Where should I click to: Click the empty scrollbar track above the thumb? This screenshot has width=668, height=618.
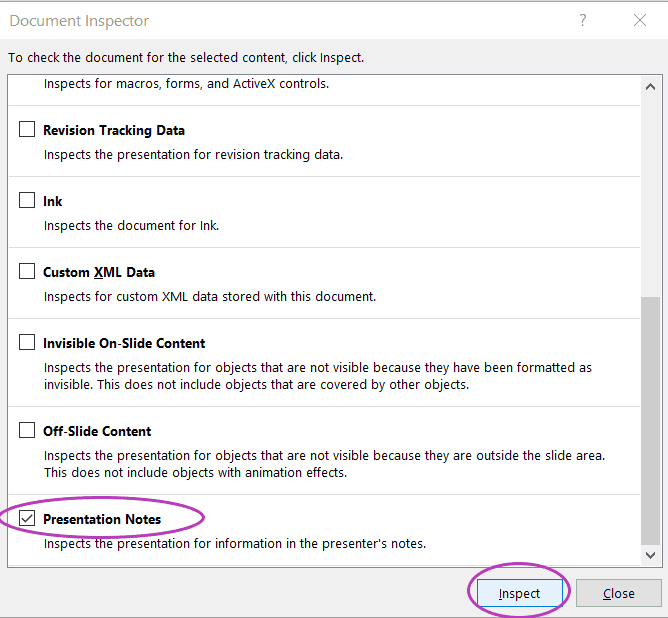(x=650, y=196)
